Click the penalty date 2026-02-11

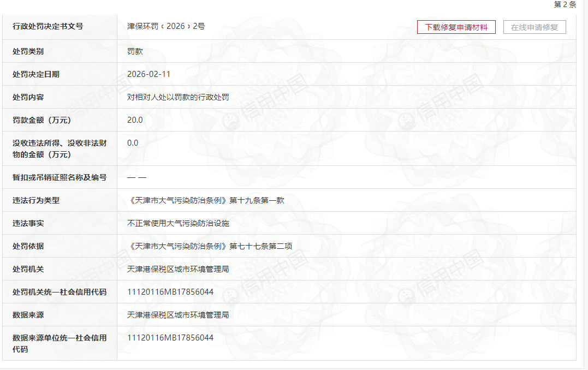[x=149, y=74]
